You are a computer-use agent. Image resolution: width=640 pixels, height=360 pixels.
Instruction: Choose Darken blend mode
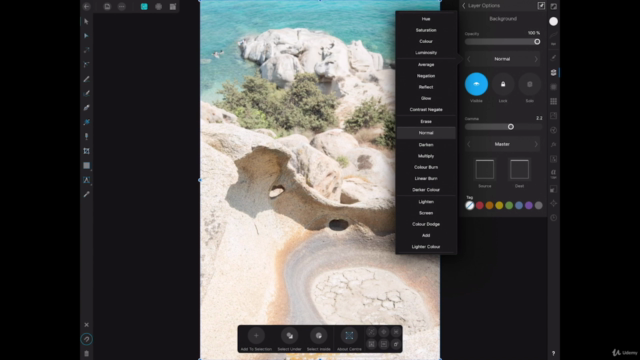[426, 145]
